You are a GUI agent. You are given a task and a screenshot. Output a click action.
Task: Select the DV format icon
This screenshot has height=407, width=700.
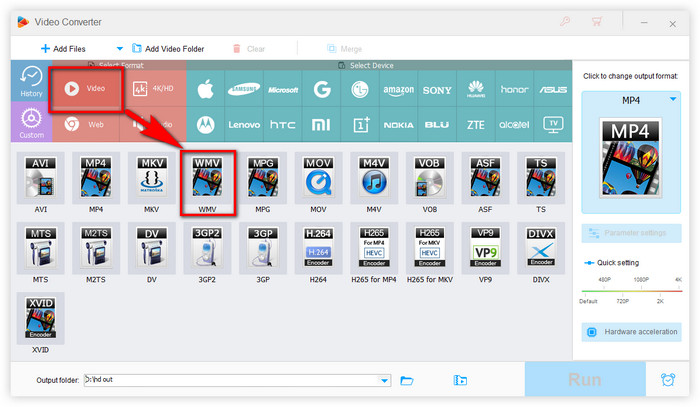pyautogui.click(x=151, y=248)
